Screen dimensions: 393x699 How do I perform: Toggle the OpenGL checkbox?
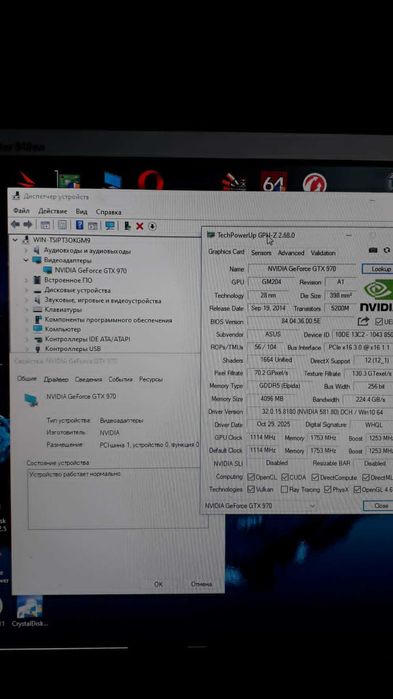point(357,489)
